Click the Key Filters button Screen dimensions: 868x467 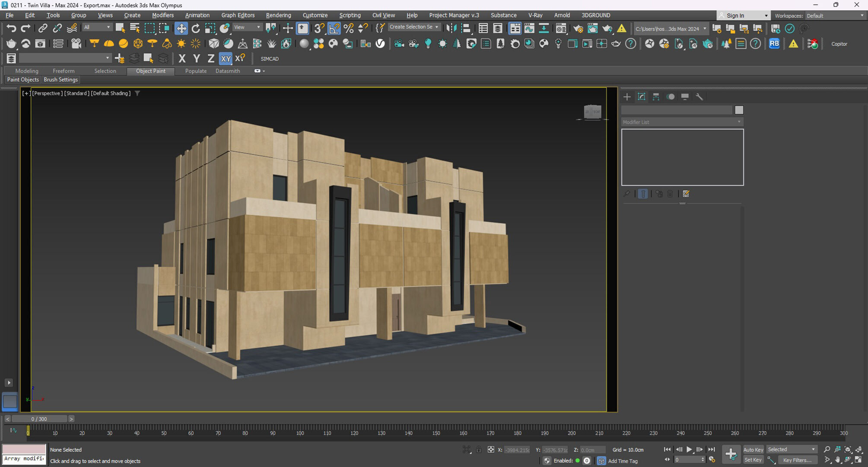click(798, 460)
